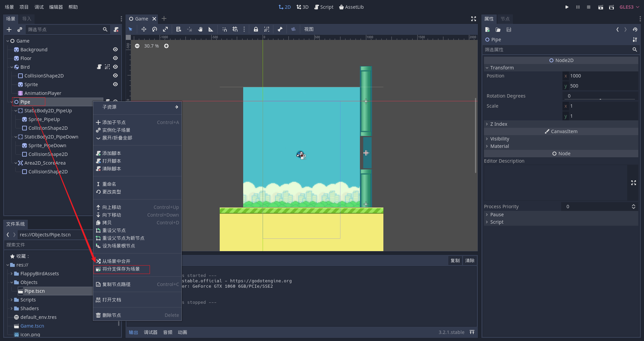Expand the Editor Description text box

[634, 183]
